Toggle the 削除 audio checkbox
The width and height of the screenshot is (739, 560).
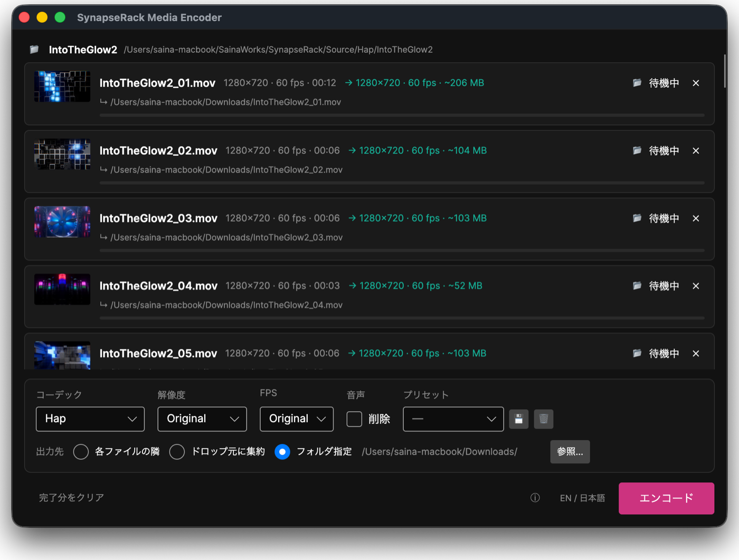(354, 419)
